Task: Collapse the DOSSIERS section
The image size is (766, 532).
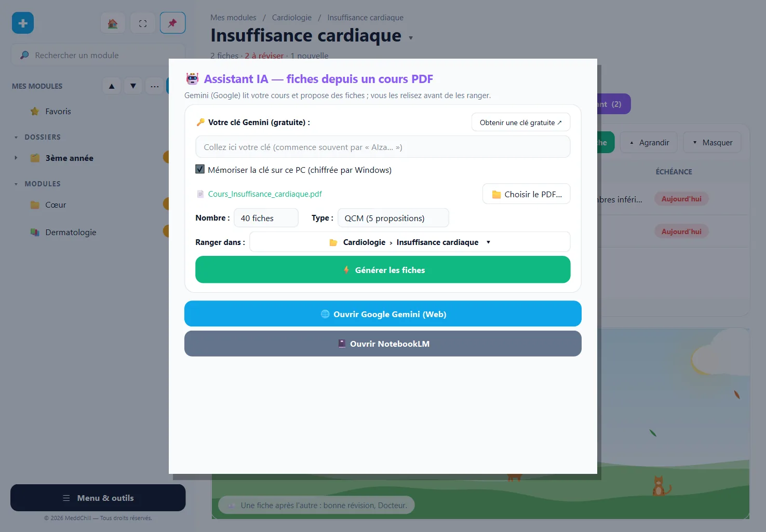Action: pyautogui.click(x=16, y=138)
